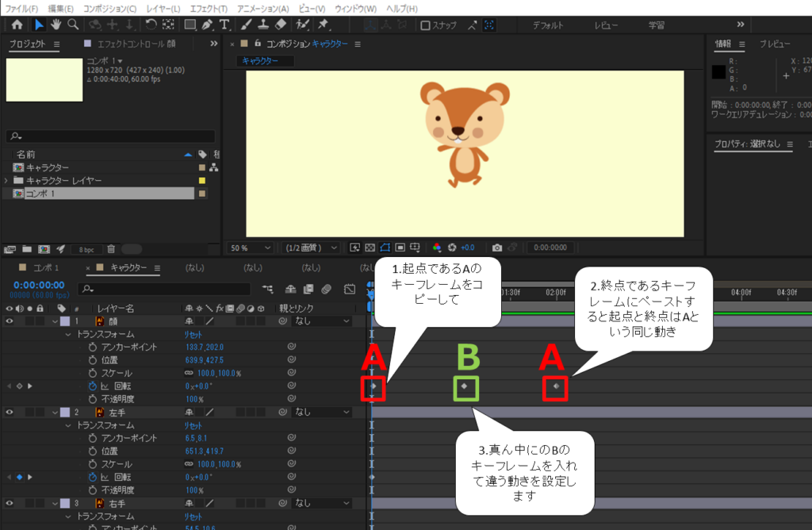
Task: Hide the 顔 layer with eye toggle
Action: [x=10, y=321]
